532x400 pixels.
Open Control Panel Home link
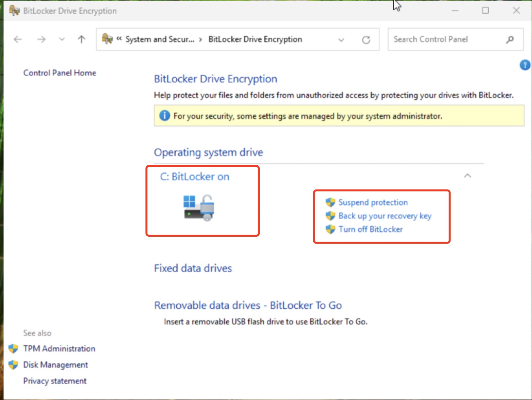coord(60,73)
